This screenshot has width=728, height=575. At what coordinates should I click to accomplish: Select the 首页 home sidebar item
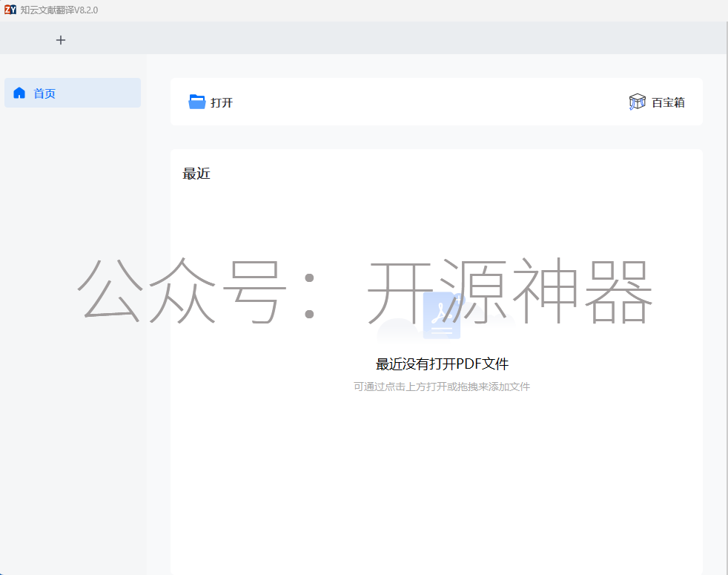click(73, 93)
